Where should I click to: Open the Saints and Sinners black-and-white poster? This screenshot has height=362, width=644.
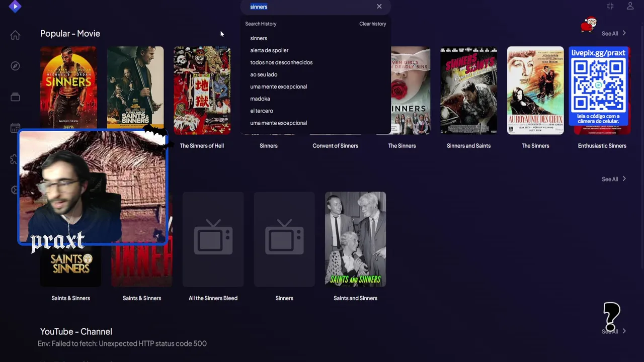(355, 239)
